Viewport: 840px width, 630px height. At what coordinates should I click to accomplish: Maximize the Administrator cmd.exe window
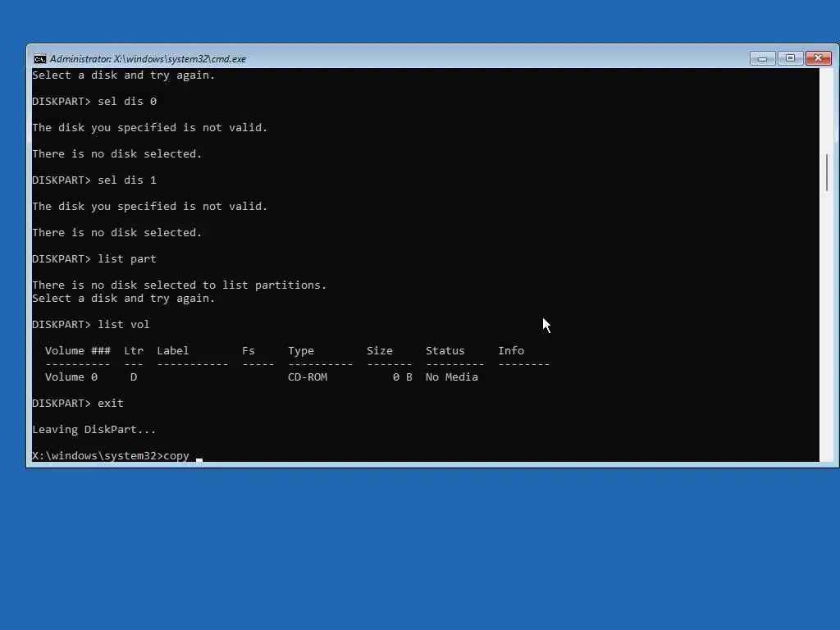click(790, 58)
